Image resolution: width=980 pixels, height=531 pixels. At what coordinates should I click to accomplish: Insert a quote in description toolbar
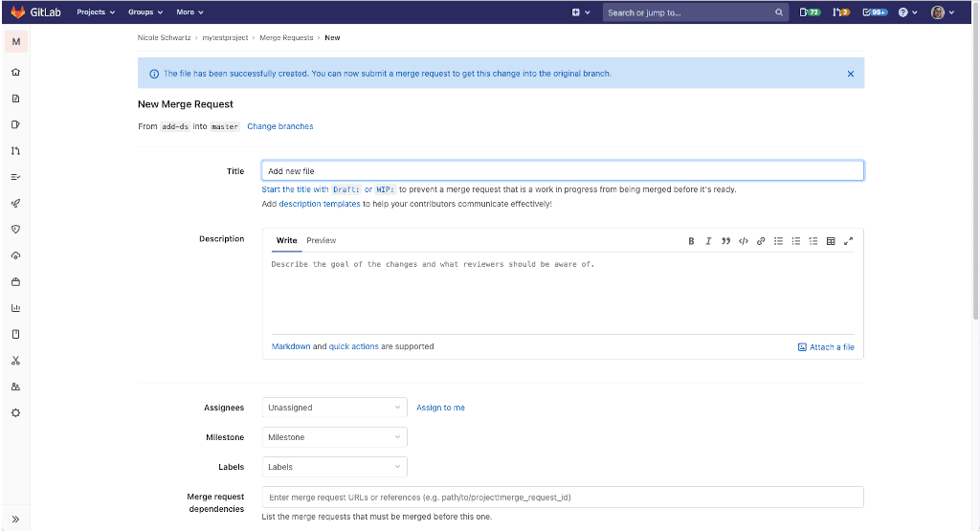(725, 241)
